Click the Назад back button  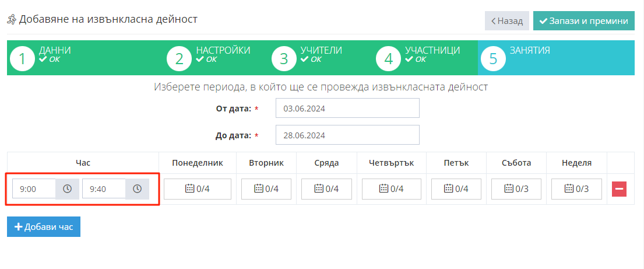point(506,20)
